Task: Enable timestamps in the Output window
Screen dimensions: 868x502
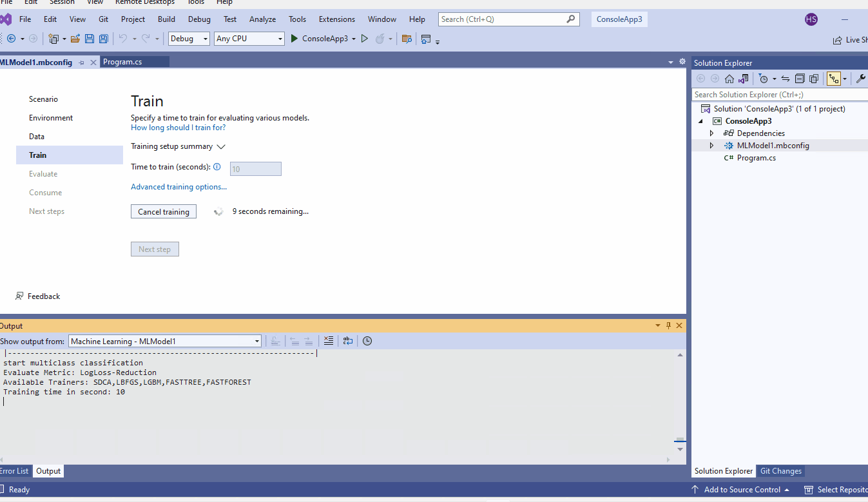Action: pos(367,340)
